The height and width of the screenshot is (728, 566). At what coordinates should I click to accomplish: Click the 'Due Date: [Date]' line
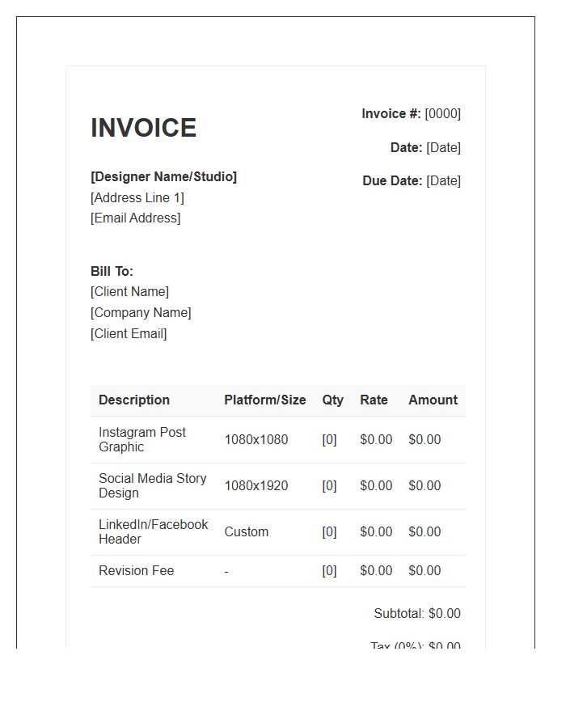[412, 180]
